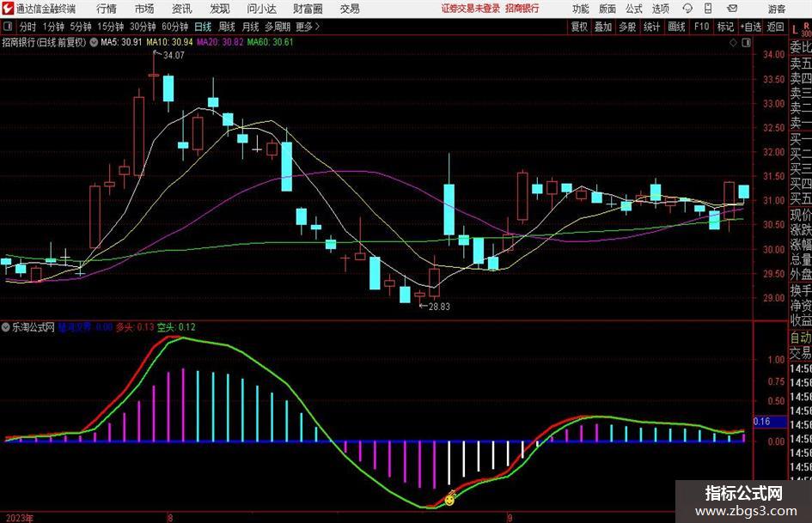The width and height of the screenshot is (812, 523).
Task: Open the mobile phone icon
Action: [708, 9]
